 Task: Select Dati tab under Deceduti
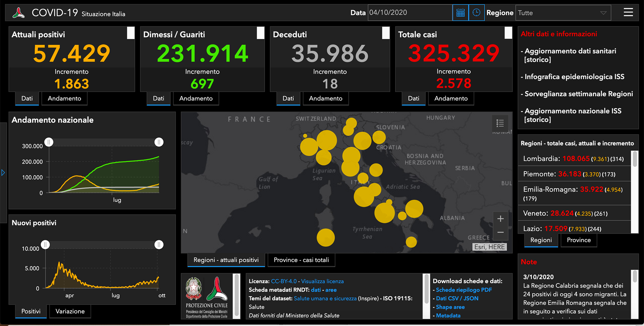coord(288,98)
